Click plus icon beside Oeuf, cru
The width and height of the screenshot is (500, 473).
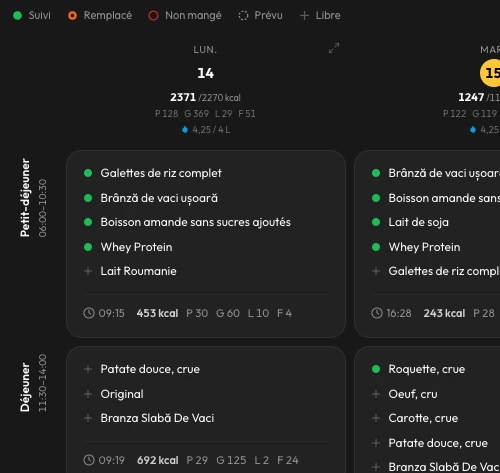(376, 394)
